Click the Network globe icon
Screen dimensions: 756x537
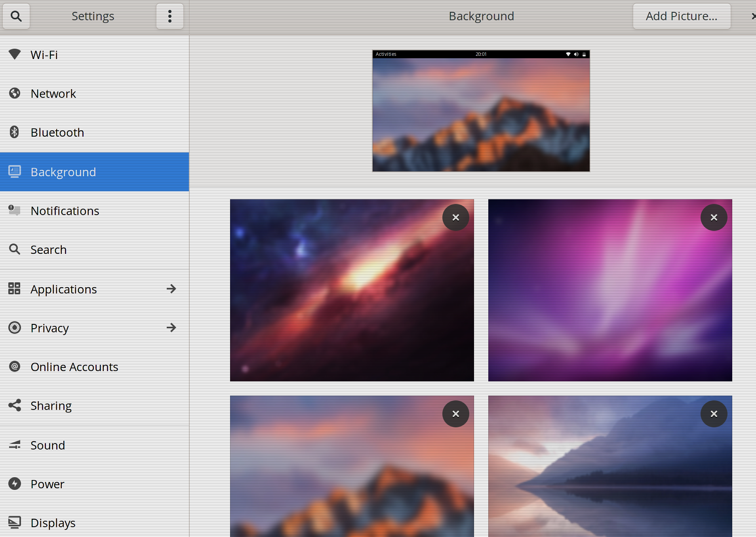pos(15,93)
